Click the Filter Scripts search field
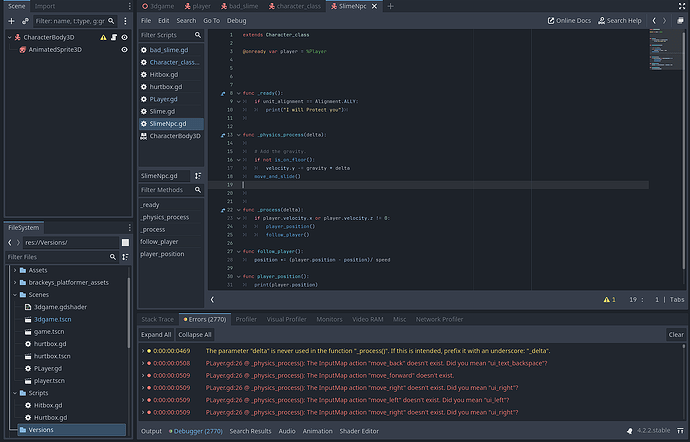 [x=171, y=35]
